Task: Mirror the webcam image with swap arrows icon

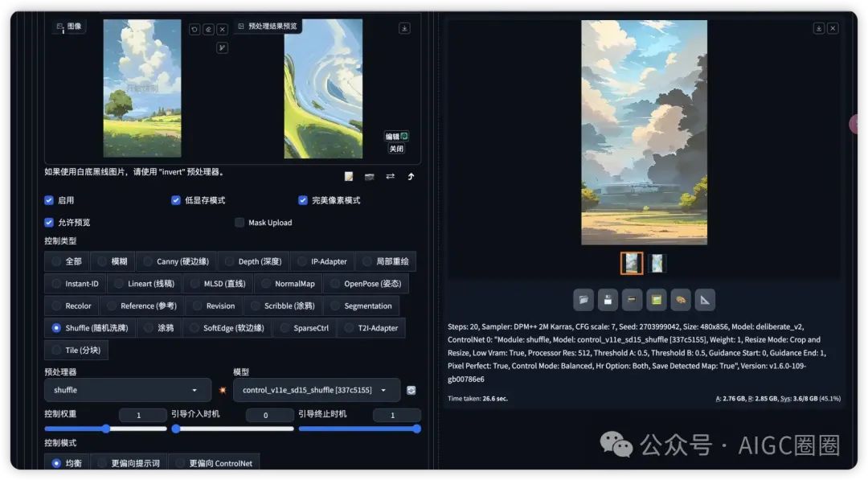Action: [390, 176]
